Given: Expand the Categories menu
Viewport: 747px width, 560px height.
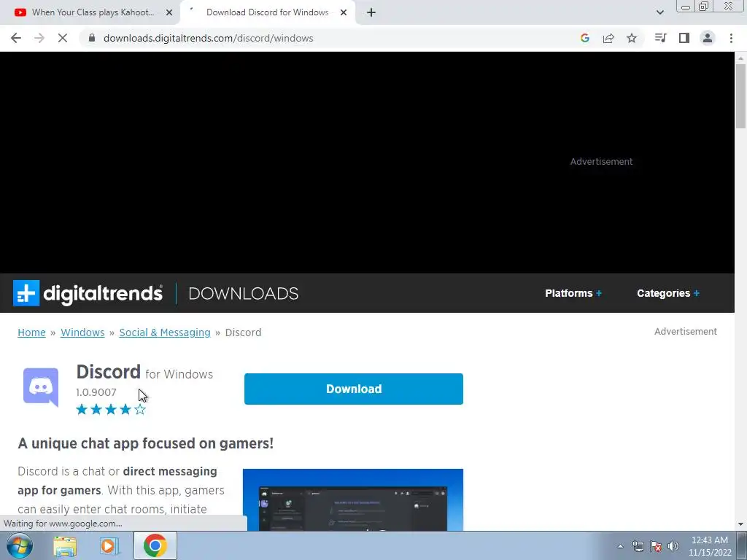Looking at the screenshot, I should (668, 293).
